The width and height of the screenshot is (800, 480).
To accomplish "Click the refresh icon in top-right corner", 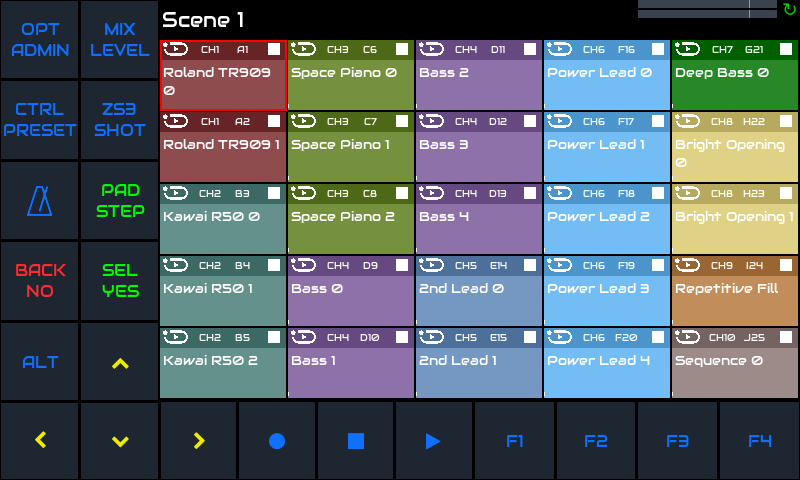I will (x=790, y=10).
